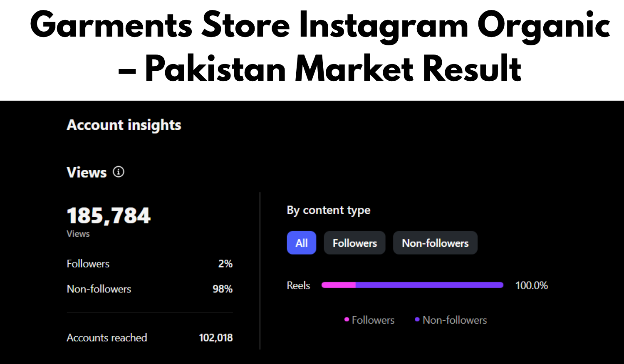Expand the Account insights section
This screenshot has width=624, height=364.
tap(124, 125)
